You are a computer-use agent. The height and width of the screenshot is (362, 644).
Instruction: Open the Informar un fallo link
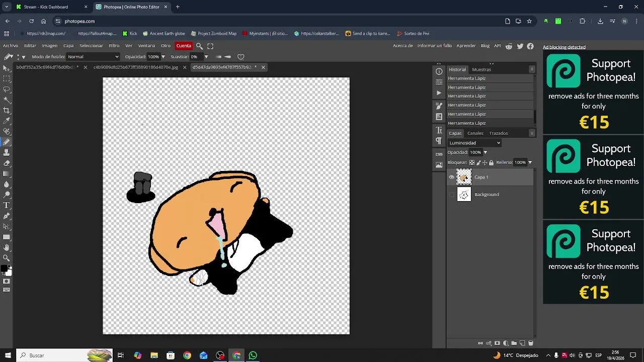pyautogui.click(x=435, y=46)
